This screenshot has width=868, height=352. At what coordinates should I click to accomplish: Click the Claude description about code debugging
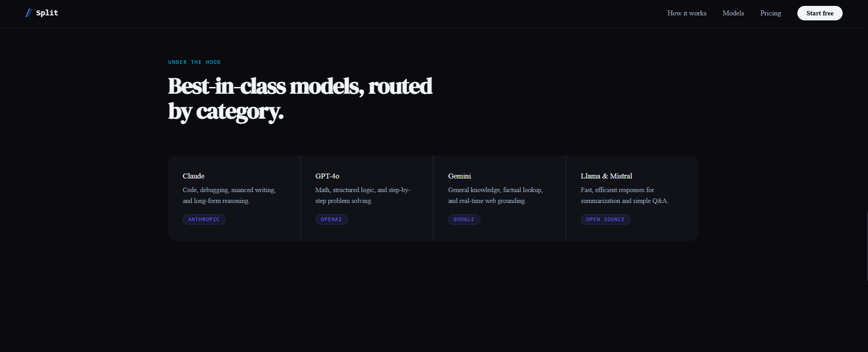[229, 195]
